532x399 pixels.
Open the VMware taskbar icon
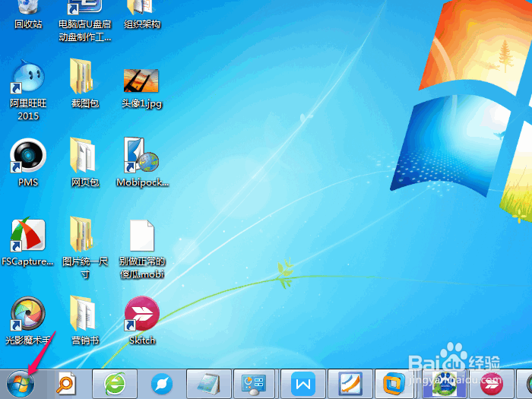(x=394, y=384)
